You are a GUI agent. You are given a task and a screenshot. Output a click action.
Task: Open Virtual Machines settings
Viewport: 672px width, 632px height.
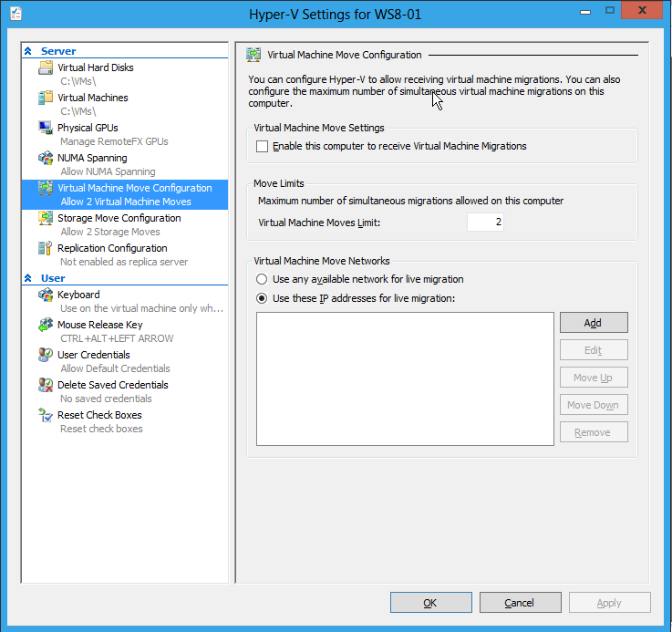(x=125, y=105)
